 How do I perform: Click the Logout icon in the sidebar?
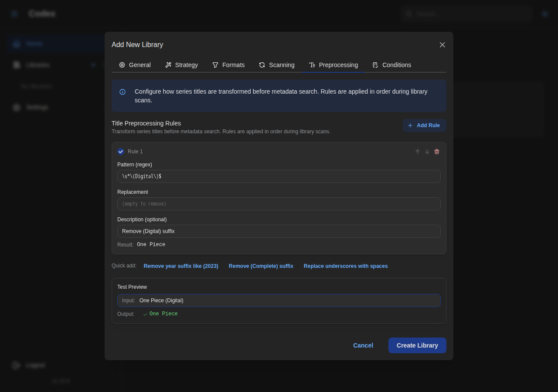pyautogui.click(x=16, y=365)
